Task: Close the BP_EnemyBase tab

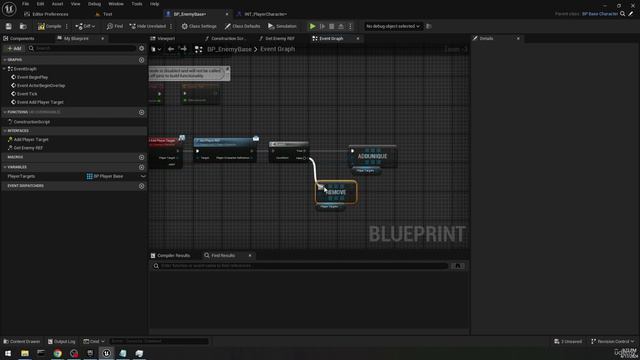Action: coord(227,14)
